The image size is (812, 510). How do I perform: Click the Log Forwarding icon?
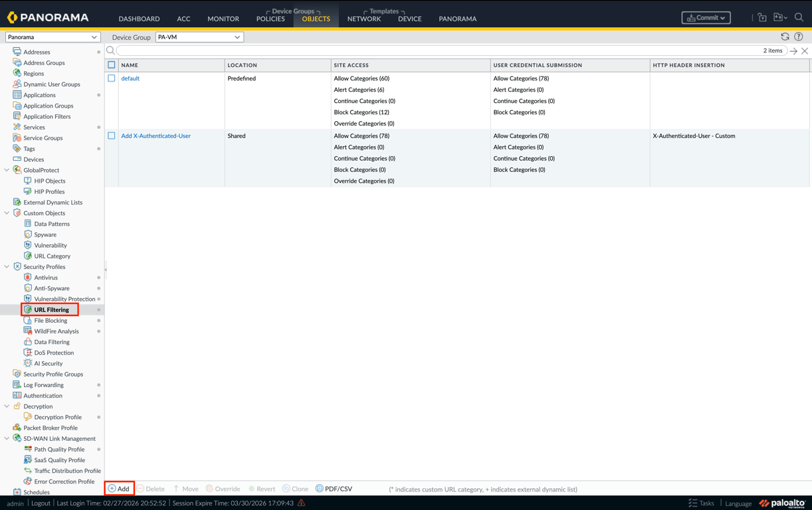(x=17, y=384)
